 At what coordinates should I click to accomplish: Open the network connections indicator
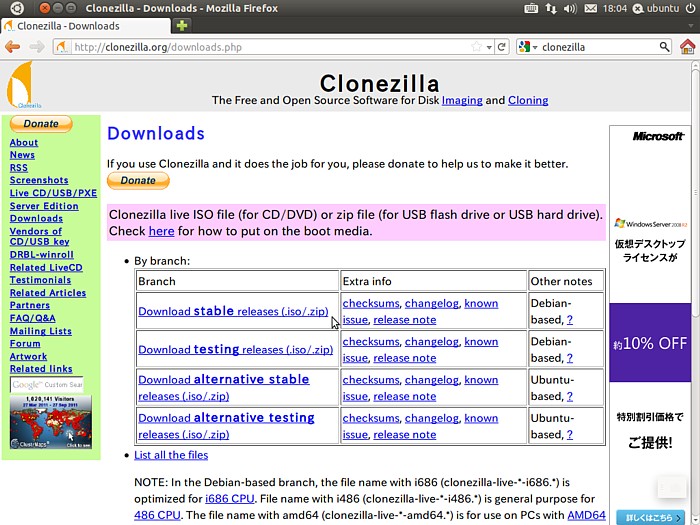[x=551, y=8]
